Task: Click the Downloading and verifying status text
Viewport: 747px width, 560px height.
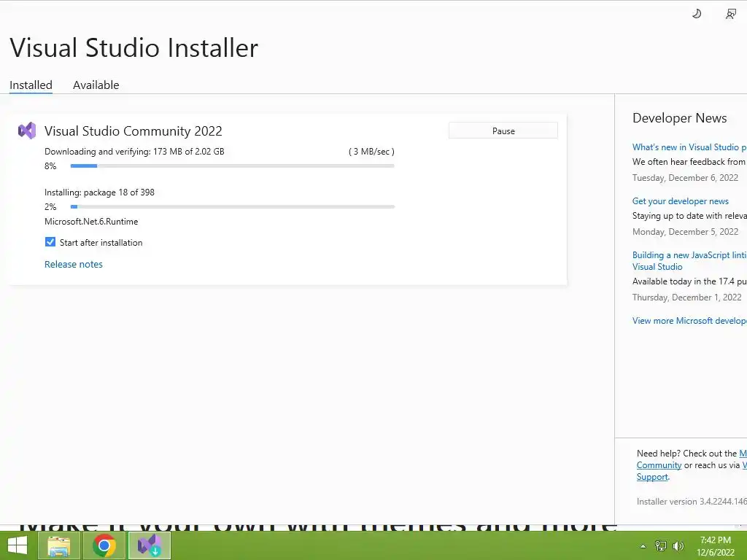Action: (134, 152)
